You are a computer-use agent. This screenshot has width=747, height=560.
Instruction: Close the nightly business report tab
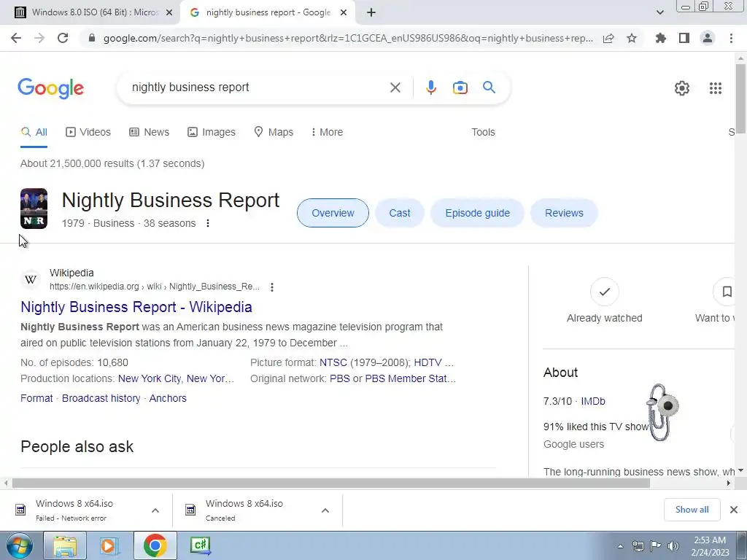[344, 12]
